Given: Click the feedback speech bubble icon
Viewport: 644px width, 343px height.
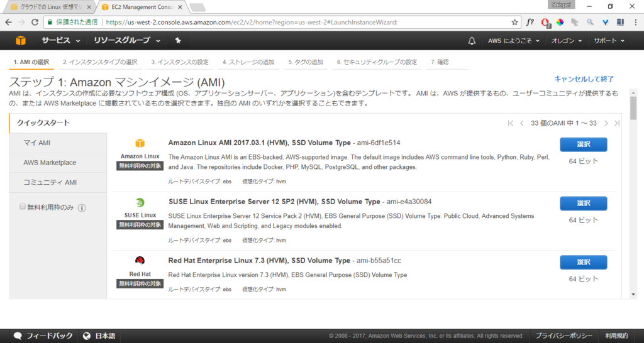Looking at the screenshot, I should (x=18, y=335).
